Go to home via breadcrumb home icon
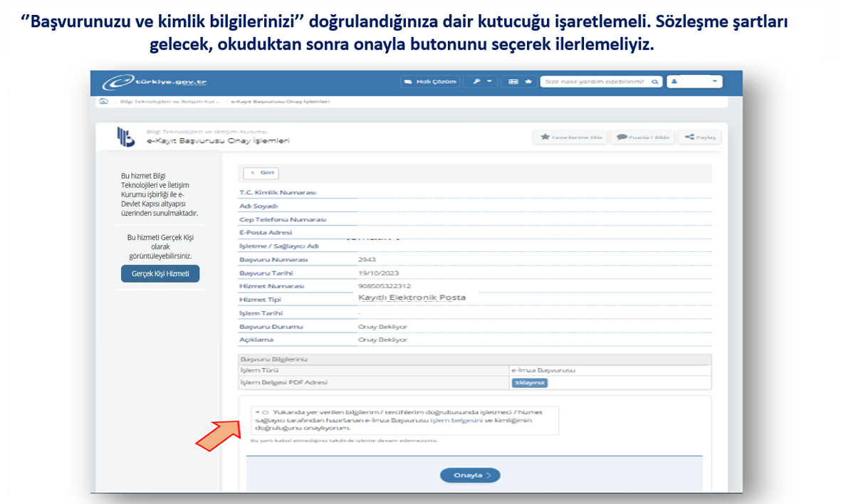Screen dimensions: 841x504 104,102
